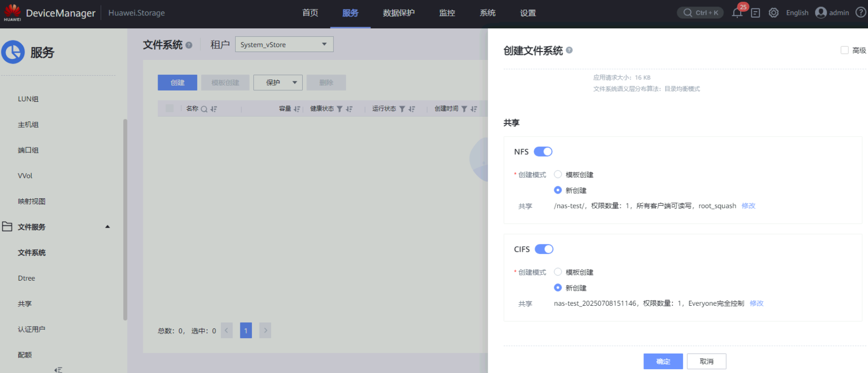Image resolution: width=868 pixels, height=373 pixels.
Task: Click help icon next to 文件系统 heading
Action: coord(189,45)
